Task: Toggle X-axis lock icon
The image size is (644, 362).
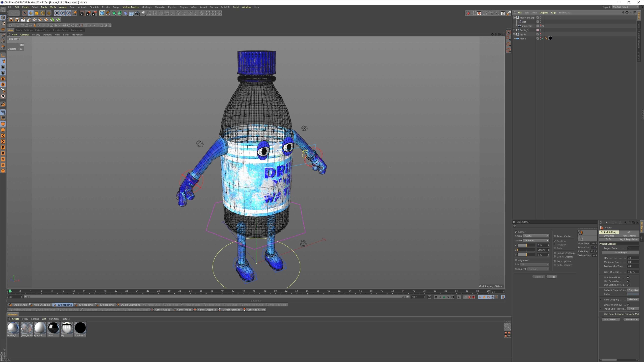Action: coord(57,13)
